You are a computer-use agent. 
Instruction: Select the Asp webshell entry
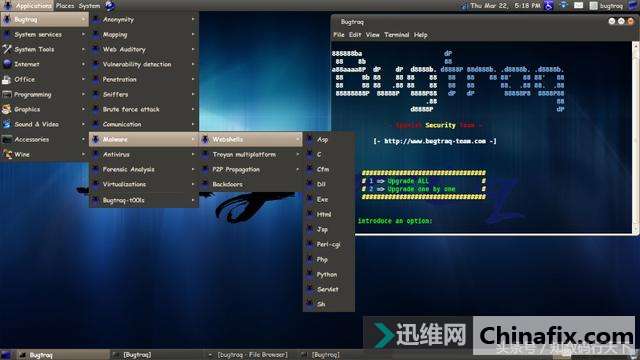pos(329,140)
